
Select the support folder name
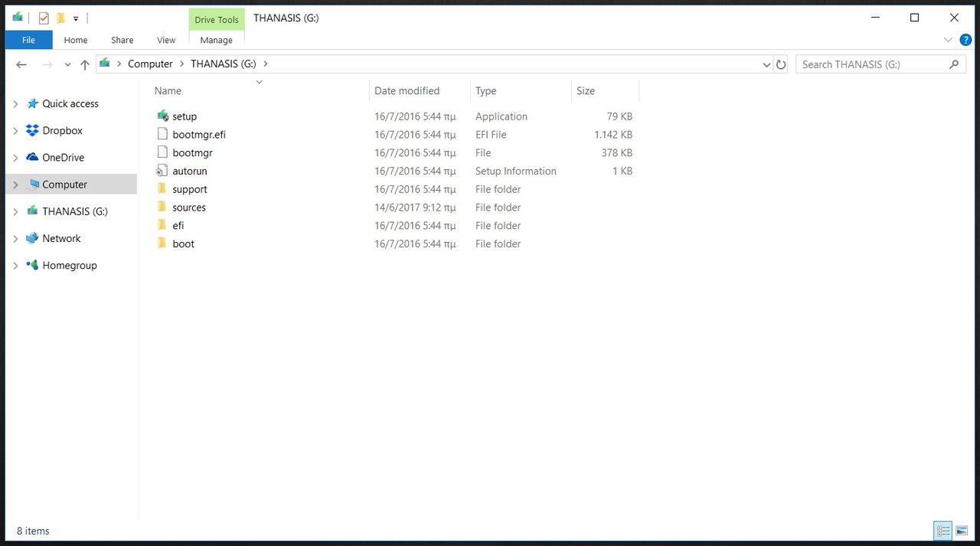coord(190,189)
